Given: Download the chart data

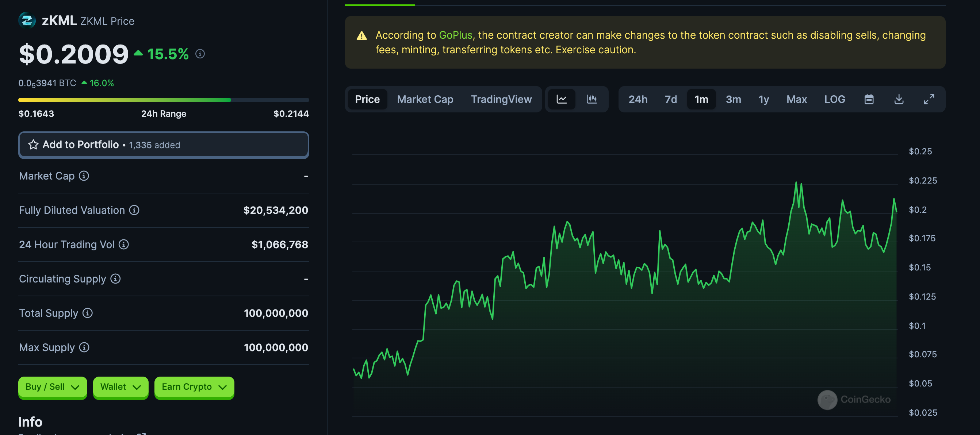Looking at the screenshot, I should click(x=899, y=99).
